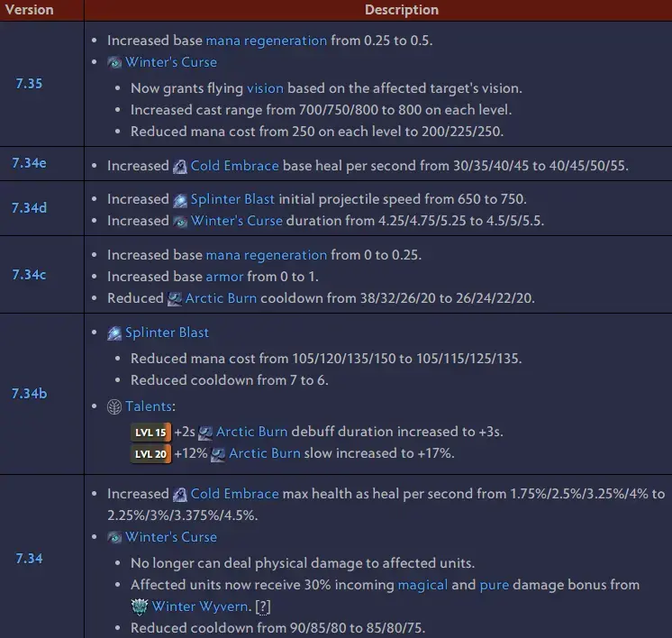This screenshot has height=638, width=672.
Task: Open version 7.34d link
Action: pyautogui.click(x=29, y=208)
